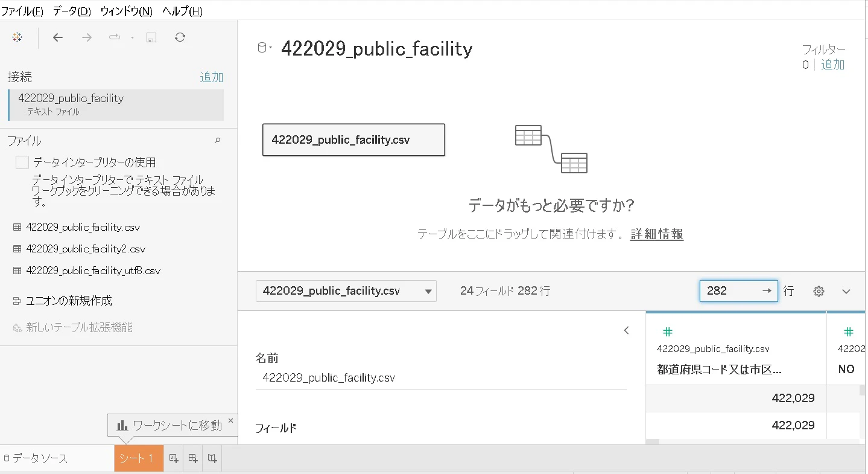Click the new worksheet icon

174,458
